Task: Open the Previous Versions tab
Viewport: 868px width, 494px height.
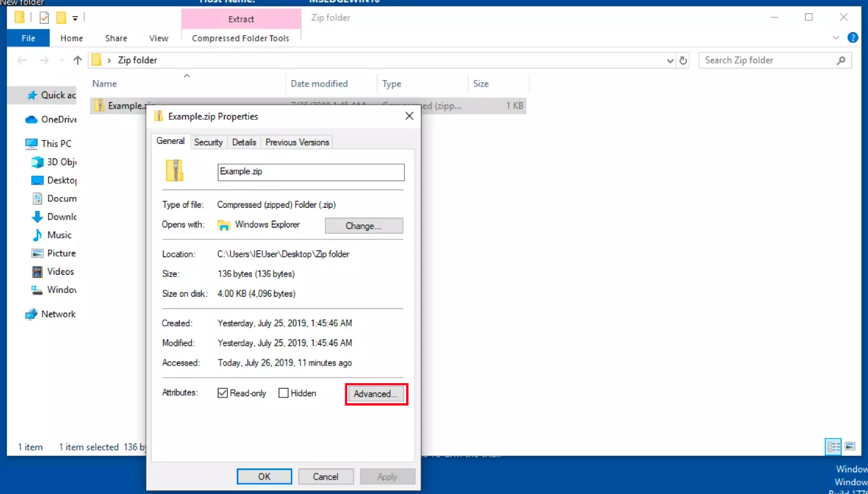Action: pos(297,142)
